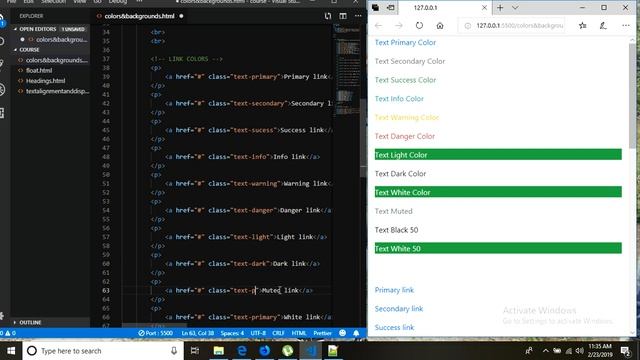Click Text Muted on web page

click(x=393, y=211)
